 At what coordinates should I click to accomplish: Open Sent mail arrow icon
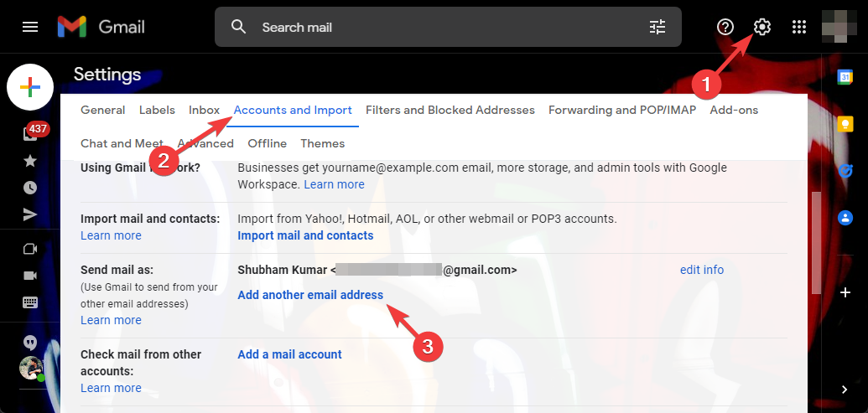[30, 214]
